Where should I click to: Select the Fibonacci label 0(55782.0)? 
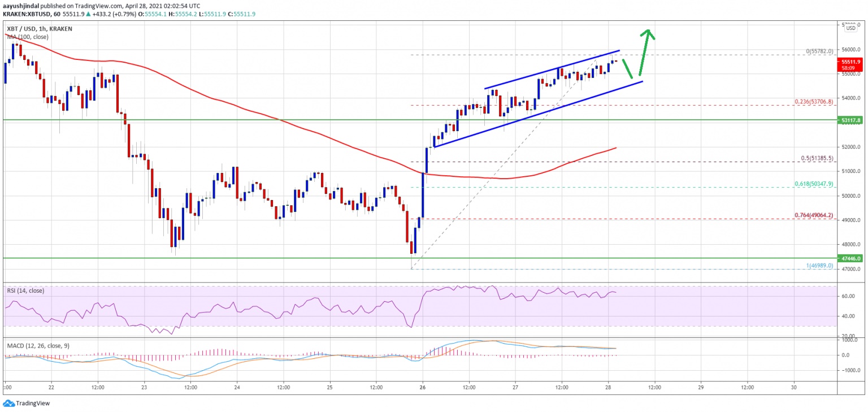click(x=818, y=51)
